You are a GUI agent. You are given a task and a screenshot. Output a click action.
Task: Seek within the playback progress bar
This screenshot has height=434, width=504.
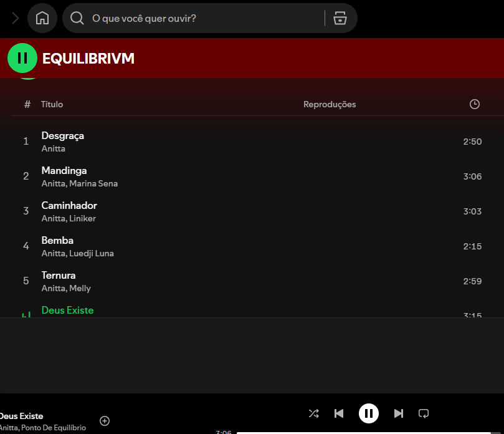point(368,433)
